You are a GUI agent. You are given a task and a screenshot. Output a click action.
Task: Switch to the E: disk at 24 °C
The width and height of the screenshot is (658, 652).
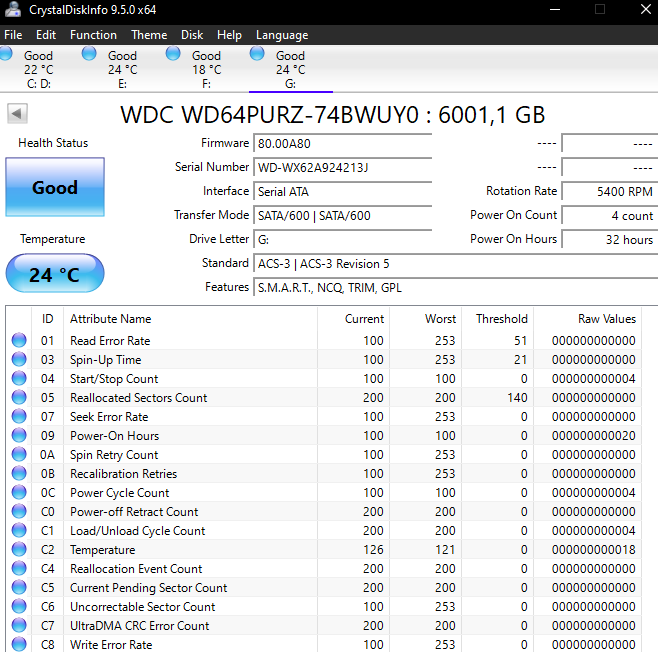click(123, 69)
